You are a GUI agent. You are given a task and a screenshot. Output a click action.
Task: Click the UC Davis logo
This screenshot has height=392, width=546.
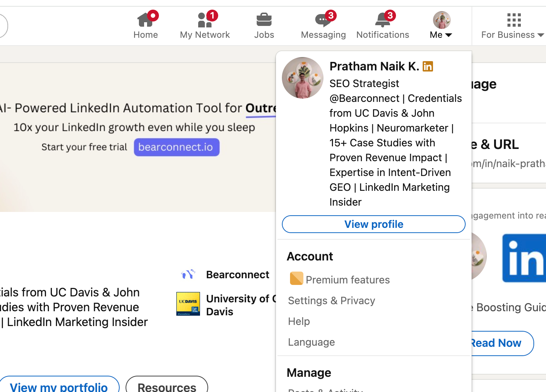pyautogui.click(x=188, y=304)
